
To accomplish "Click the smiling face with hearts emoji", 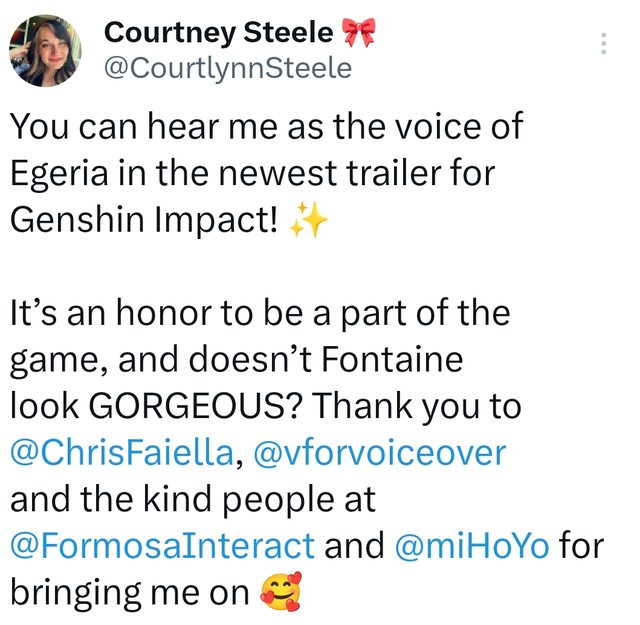I will [279, 594].
